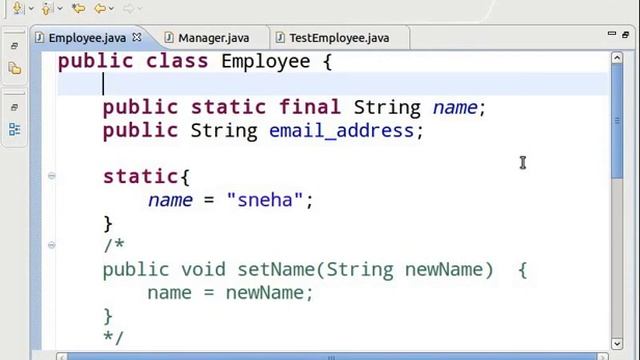Click the closing '*/' comment marker
Viewport: 640px width, 360px height.
tap(113, 338)
